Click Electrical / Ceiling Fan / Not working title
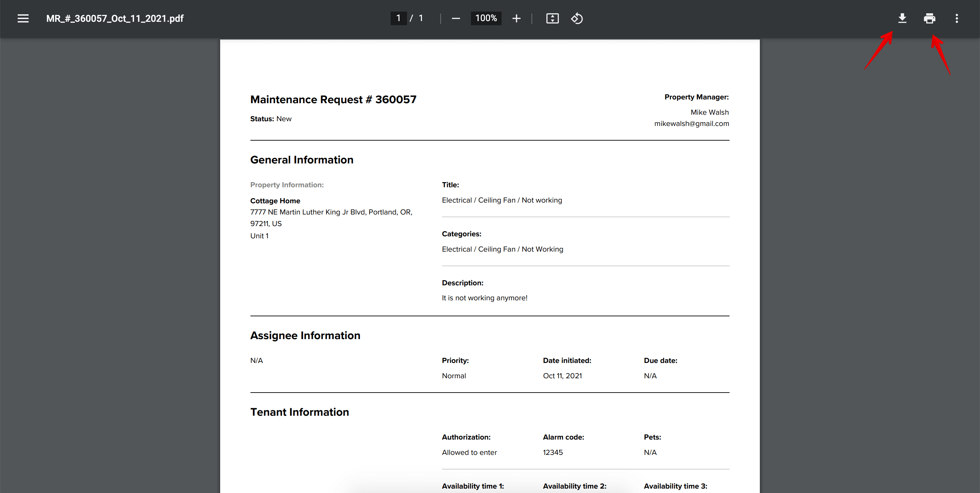 [x=502, y=200]
